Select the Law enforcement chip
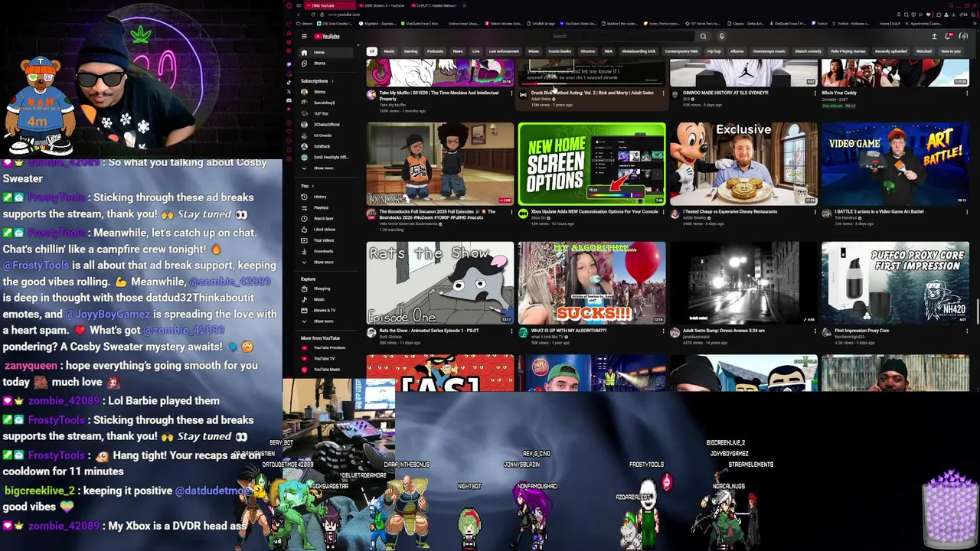 tap(504, 51)
